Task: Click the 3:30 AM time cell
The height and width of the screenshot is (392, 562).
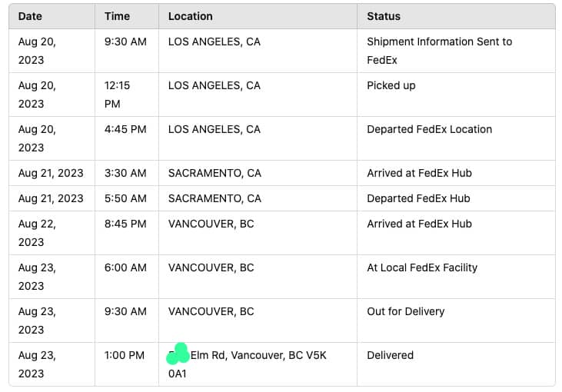Action: click(x=125, y=173)
